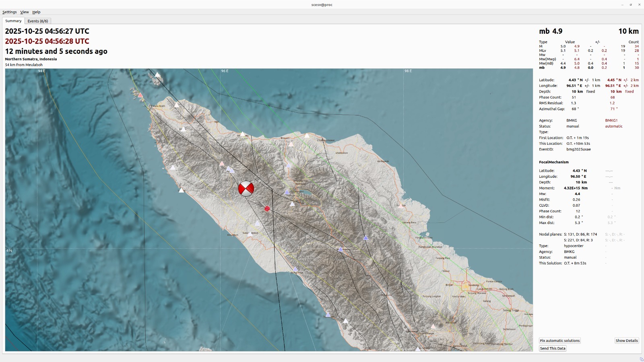Click the pink station triangle near Bireuen

click(291, 144)
